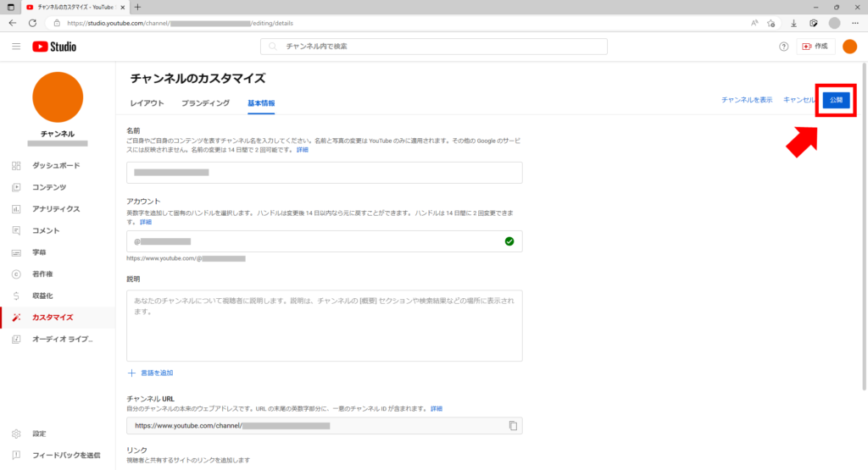The height and width of the screenshot is (470, 868).
Task: Click the browser back arrow
Action: click(13, 23)
